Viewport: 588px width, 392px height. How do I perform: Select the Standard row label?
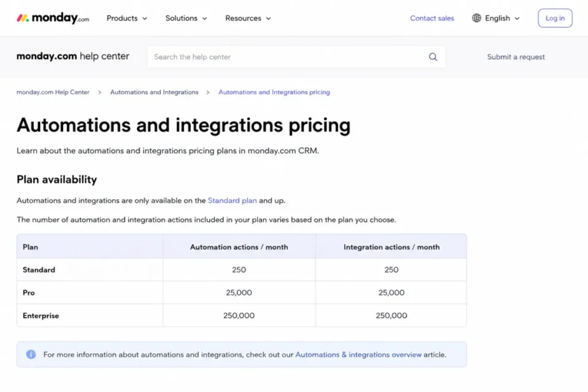[x=38, y=270]
